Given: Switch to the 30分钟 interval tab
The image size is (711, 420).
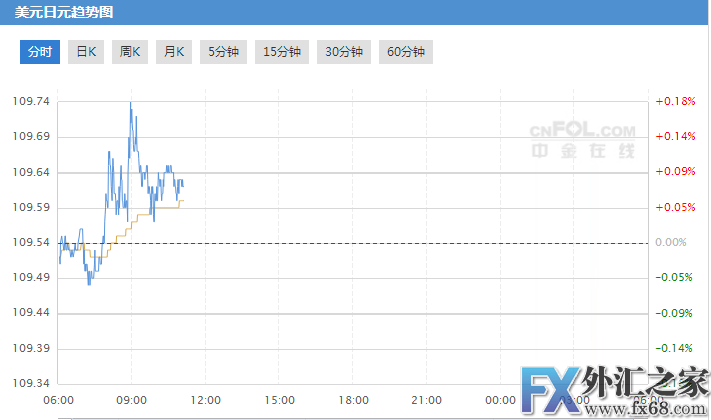Looking at the screenshot, I should (344, 52).
